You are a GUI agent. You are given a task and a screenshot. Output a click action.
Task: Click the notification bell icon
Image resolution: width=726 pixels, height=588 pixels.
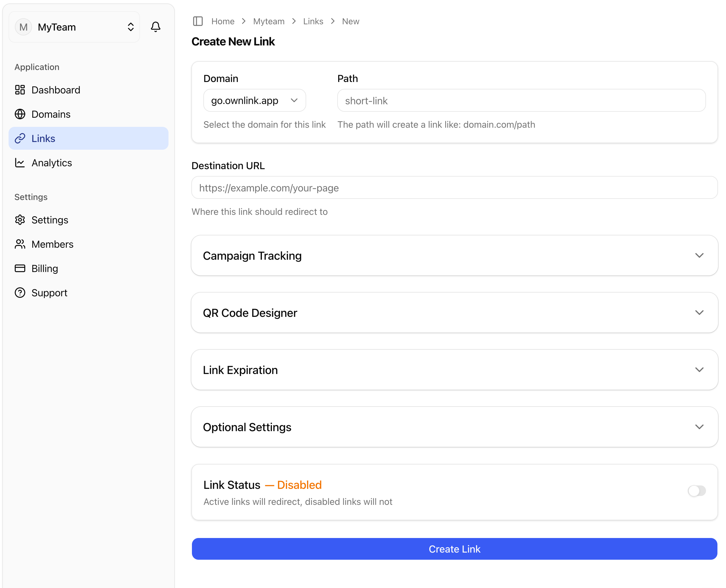[x=155, y=27]
